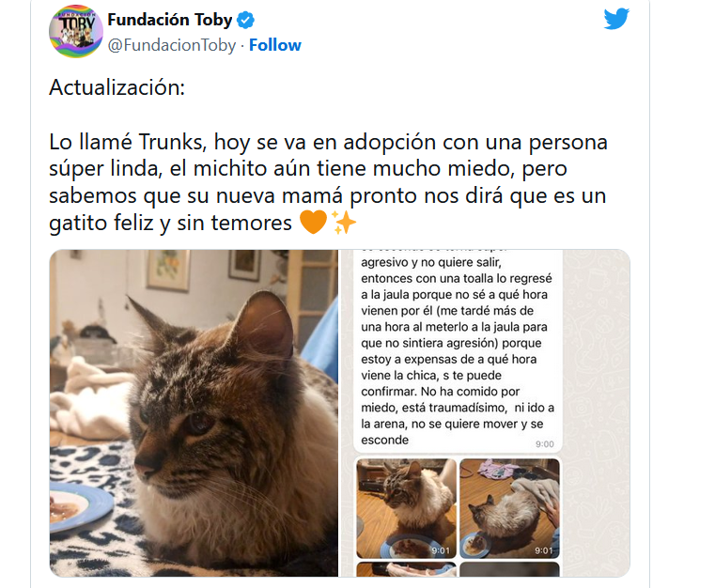Open the partially visible bottom-left chat photo
Image resolution: width=715 pixels, height=588 pixels.
(x=406, y=569)
